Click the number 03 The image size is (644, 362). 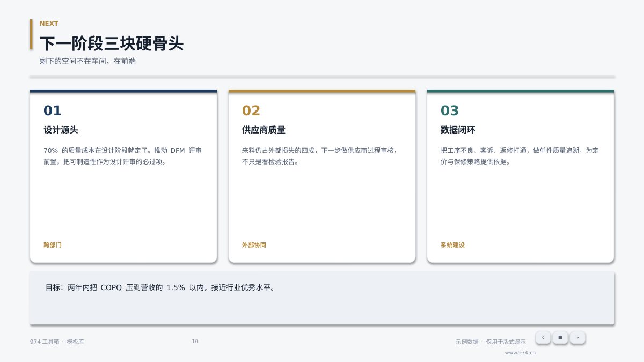click(x=450, y=110)
